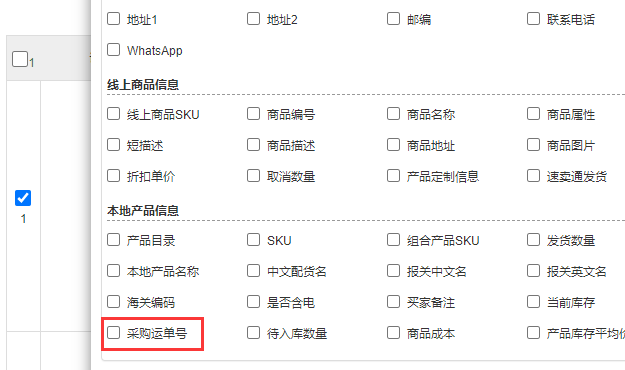Check the 地址1 checkbox

click(x=114, y=19)
